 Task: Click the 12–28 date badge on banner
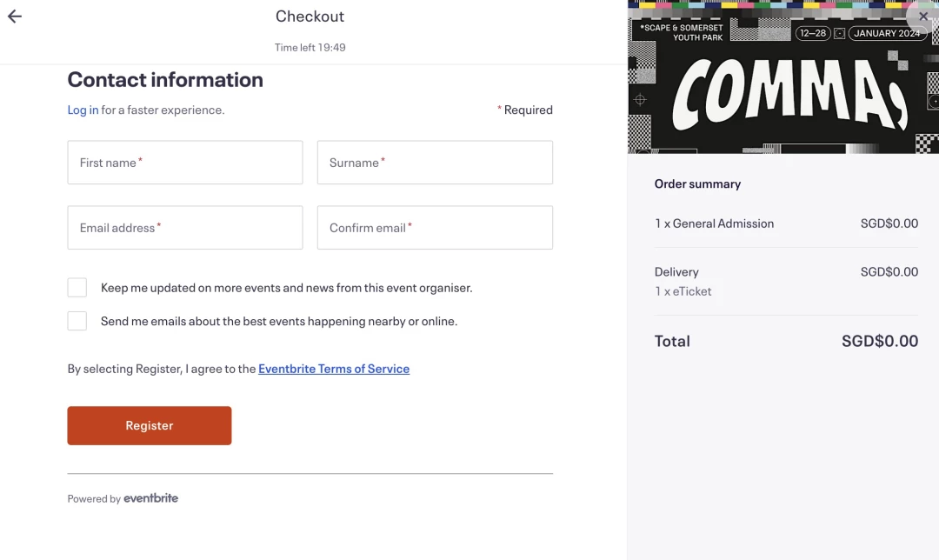(813, 33)
